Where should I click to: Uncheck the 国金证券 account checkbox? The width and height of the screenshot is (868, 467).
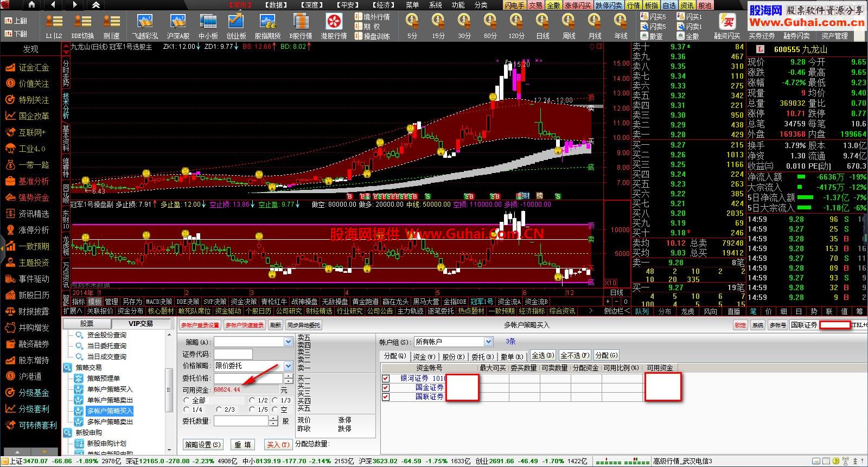coord(386,387)
